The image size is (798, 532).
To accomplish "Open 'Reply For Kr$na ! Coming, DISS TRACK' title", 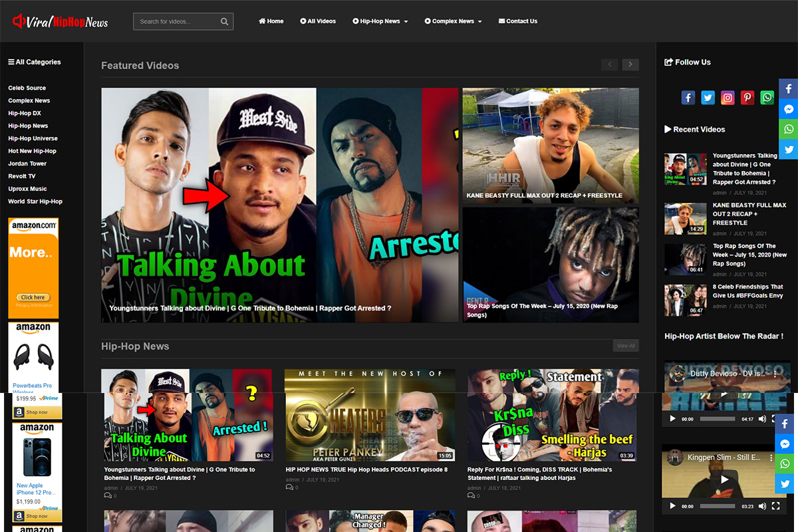I will coord(540,473).
